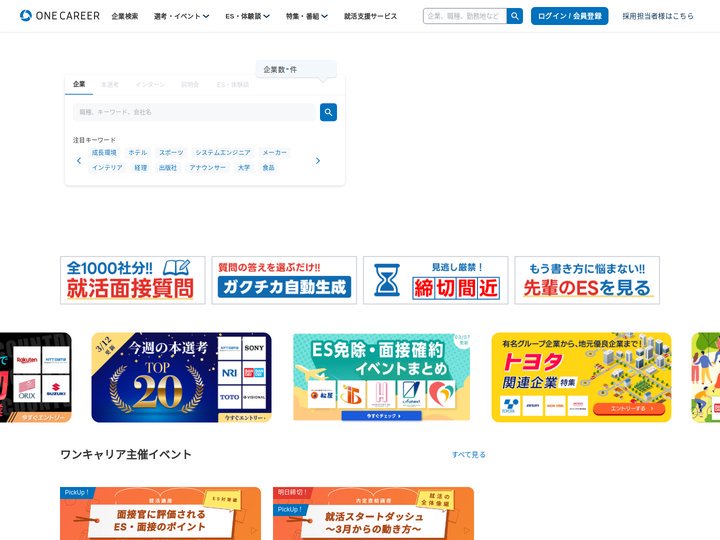This screenshot has width=720, height=540.
Task: Open the 就活面接質問 banner
Action: point(133,280)
